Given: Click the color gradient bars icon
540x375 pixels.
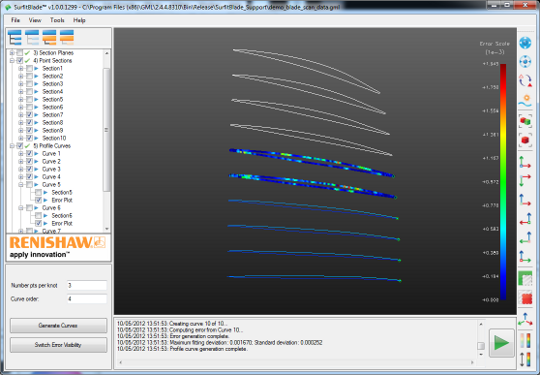Looking at the screenshot, I should click(x=525, y=341).
